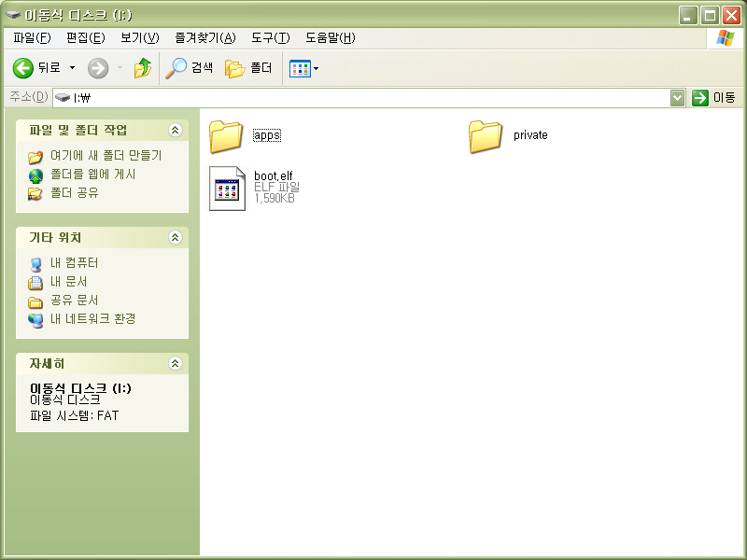
Task: Click 폴더를 웹에 게시 link
Action: click(x=92, y=175)
